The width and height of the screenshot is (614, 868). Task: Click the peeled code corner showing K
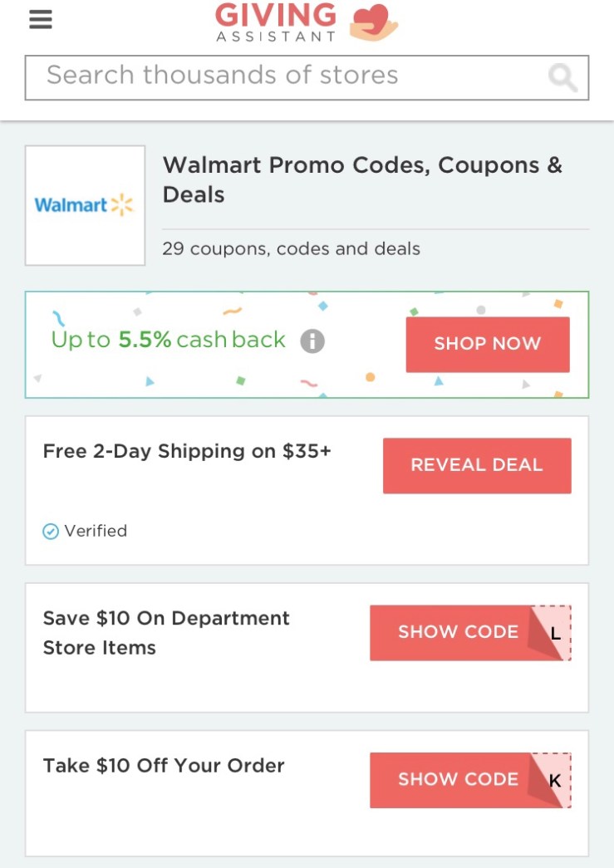pyautogui.click(x=555, y=781)
